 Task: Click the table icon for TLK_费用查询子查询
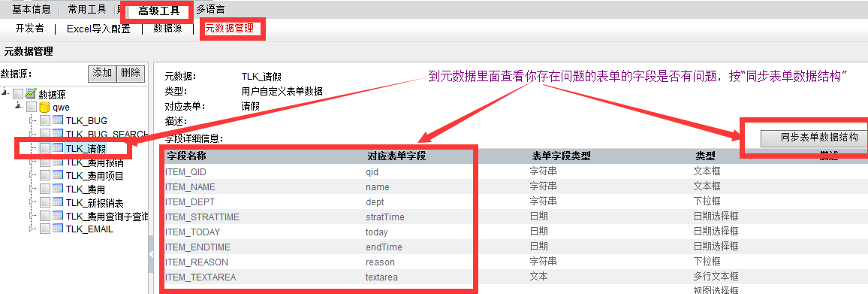click(x=58, y=215)
